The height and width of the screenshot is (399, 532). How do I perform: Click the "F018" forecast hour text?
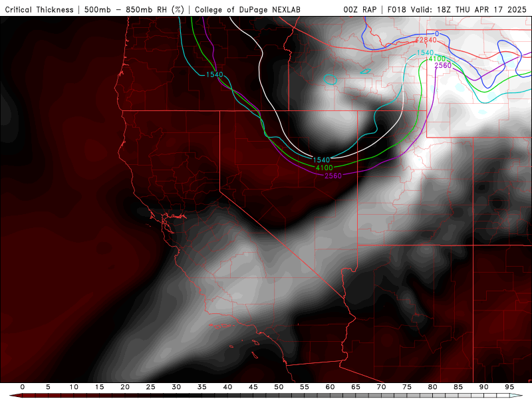point(396,9)
